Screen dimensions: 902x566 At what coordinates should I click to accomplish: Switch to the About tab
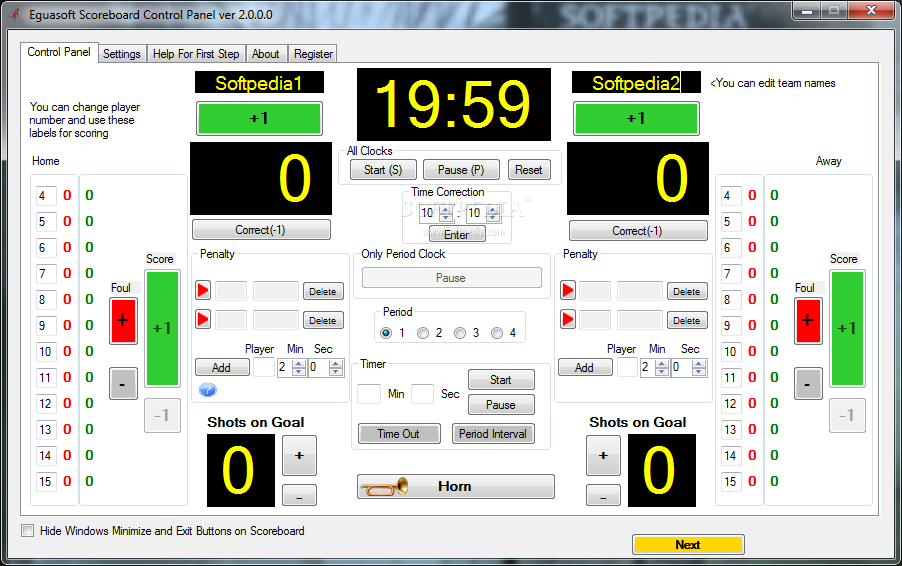click(x=266, y=53)
